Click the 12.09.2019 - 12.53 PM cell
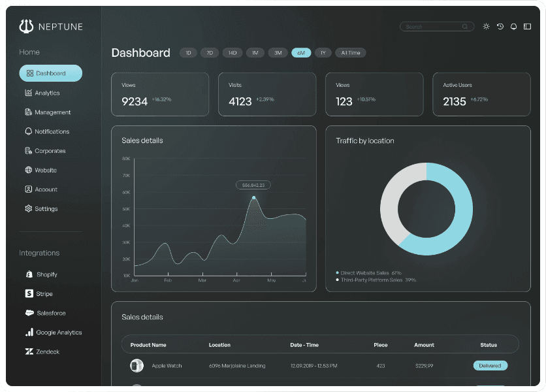Image resolution: width=546 pixels, height=392 pixels. tap(313, 366)
